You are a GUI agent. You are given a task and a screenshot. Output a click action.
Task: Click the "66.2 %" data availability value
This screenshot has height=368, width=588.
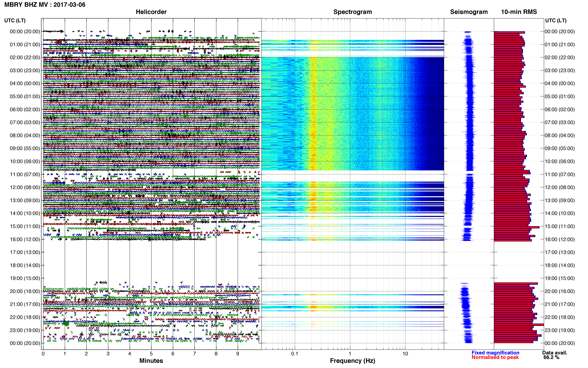pos(551,358)
